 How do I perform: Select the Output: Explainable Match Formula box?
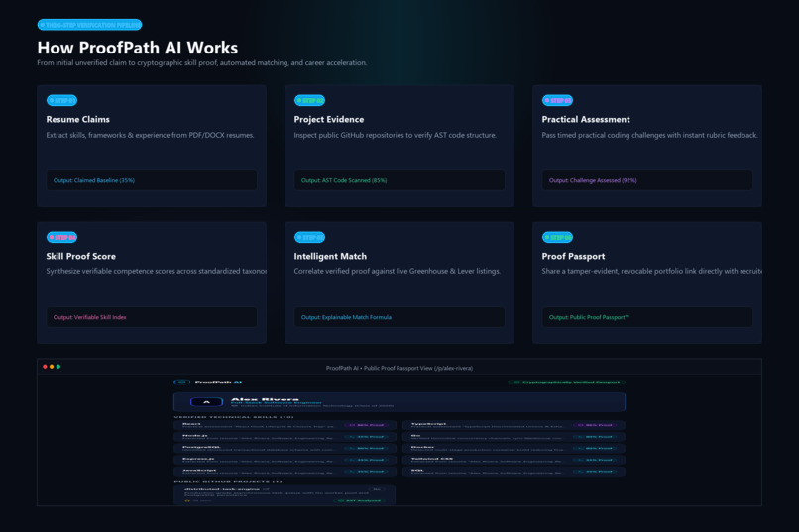399,317
